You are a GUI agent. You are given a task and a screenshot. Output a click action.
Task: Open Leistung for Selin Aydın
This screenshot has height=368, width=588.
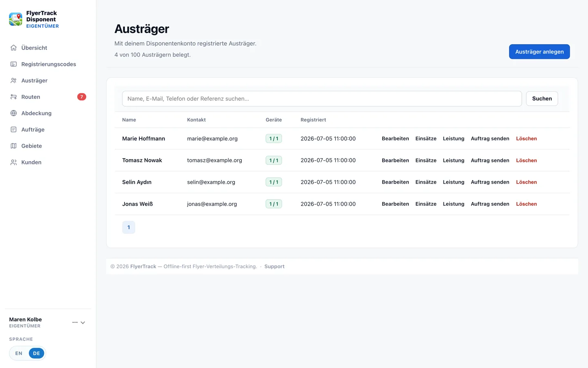(454, 182)
